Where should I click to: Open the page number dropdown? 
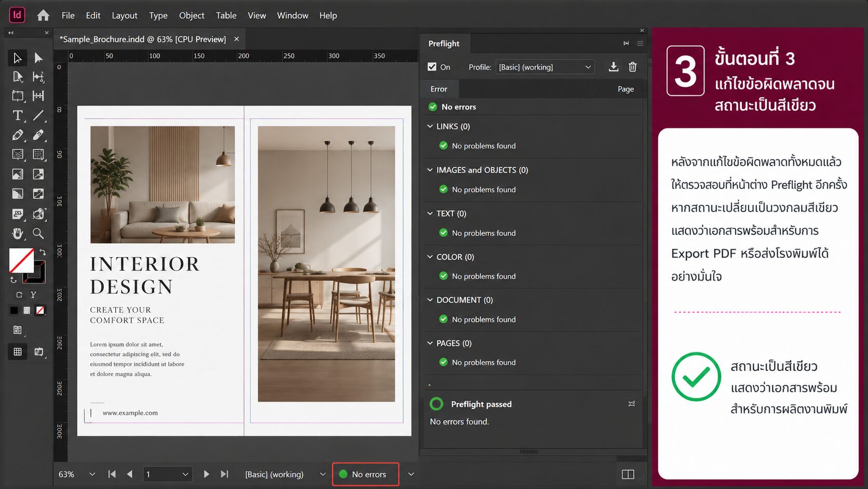[185, 474]
